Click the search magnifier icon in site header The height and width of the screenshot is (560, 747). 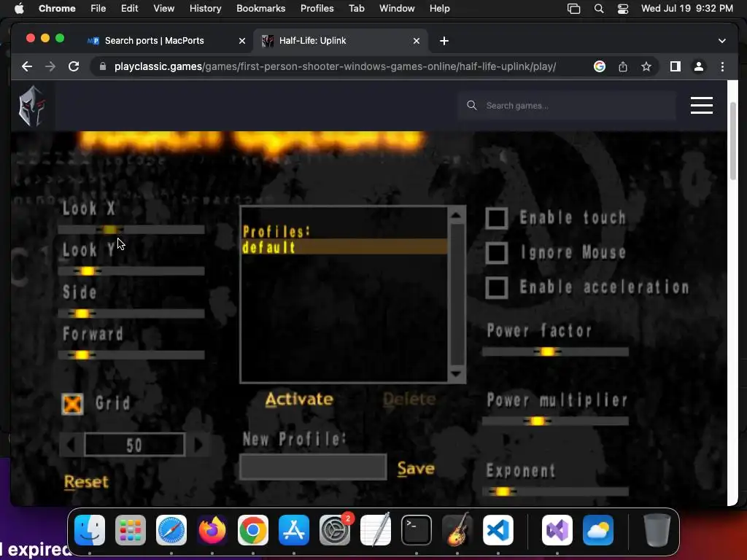pos(472,105)
